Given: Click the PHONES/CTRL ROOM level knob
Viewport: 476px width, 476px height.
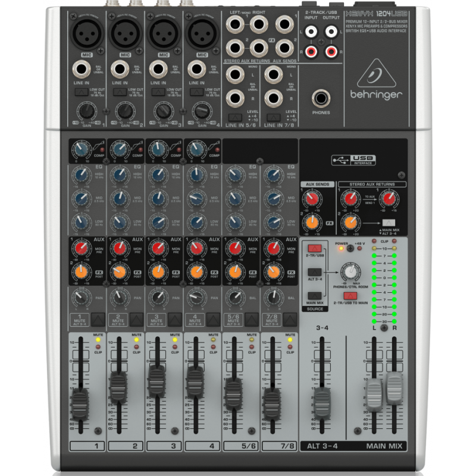Looking at the screenshot, I should (x=350, y=273).
